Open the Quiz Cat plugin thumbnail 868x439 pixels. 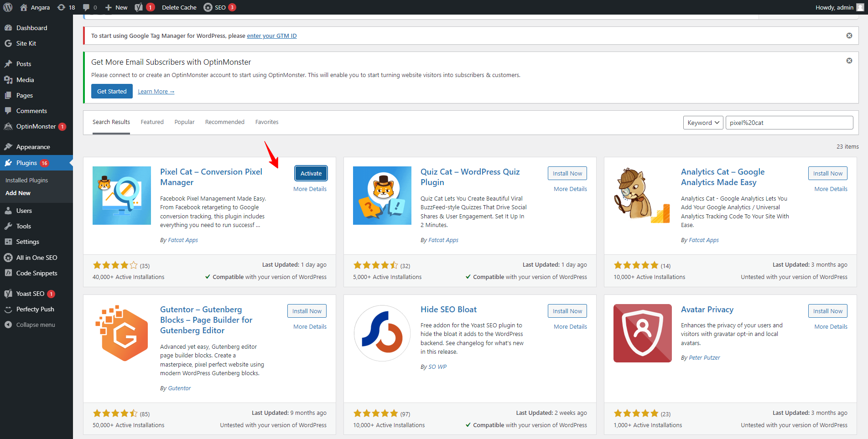click(382, 196)
